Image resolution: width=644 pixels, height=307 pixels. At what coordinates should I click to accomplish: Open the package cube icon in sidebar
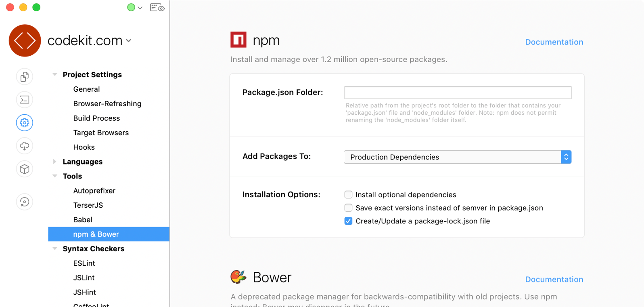pyautogui.click(x=25, y=169)
